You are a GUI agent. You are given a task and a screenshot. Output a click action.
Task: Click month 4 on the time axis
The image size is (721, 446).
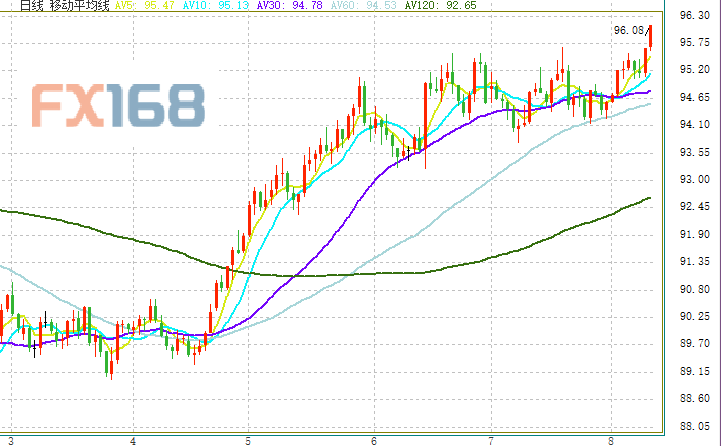click(133, 439)
